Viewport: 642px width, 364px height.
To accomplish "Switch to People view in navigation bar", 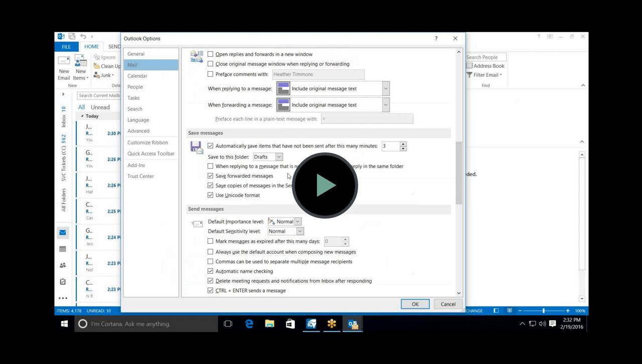I will [x=63, y=265].
